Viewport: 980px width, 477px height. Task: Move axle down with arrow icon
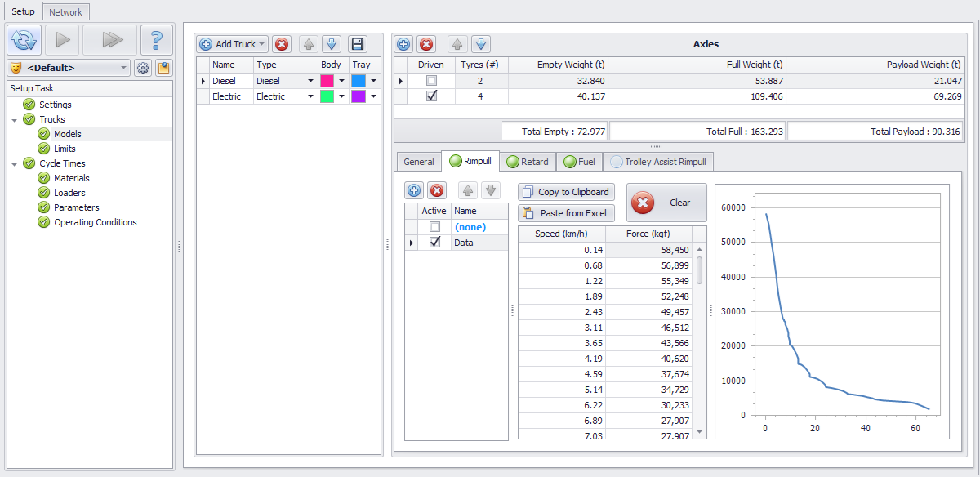[481, 44]
